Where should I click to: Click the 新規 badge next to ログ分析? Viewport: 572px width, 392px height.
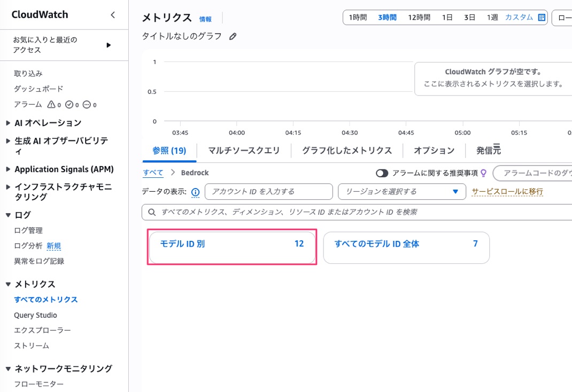(x=53, y=246)
